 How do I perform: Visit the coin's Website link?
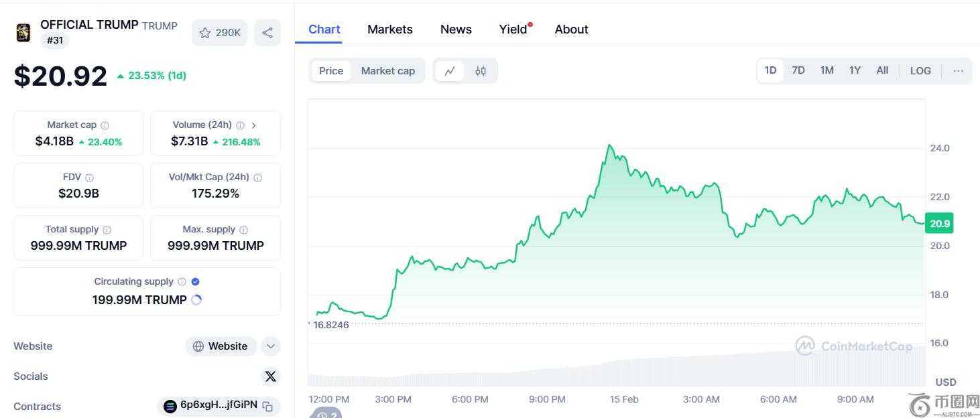[x=221, y=346]
